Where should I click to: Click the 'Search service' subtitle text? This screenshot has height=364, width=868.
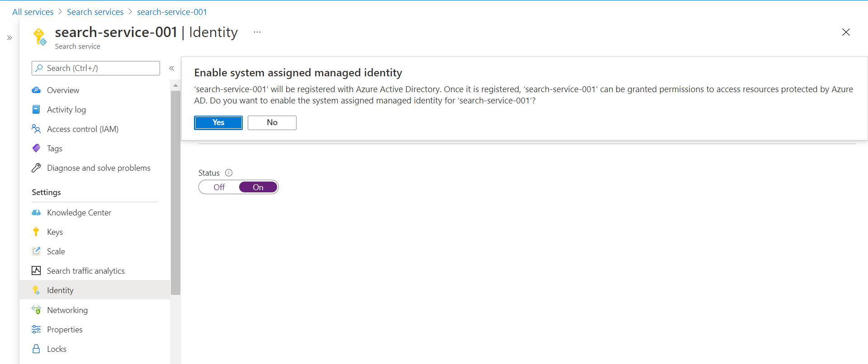point(78,46)
